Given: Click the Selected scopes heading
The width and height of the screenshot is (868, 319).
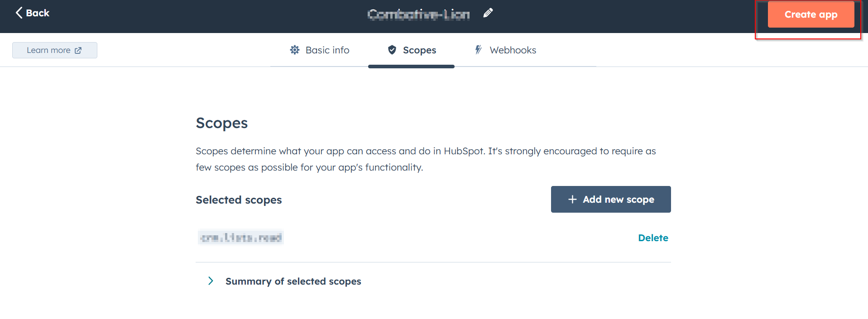Looking at the screenshot, I should tap(239, 200).
